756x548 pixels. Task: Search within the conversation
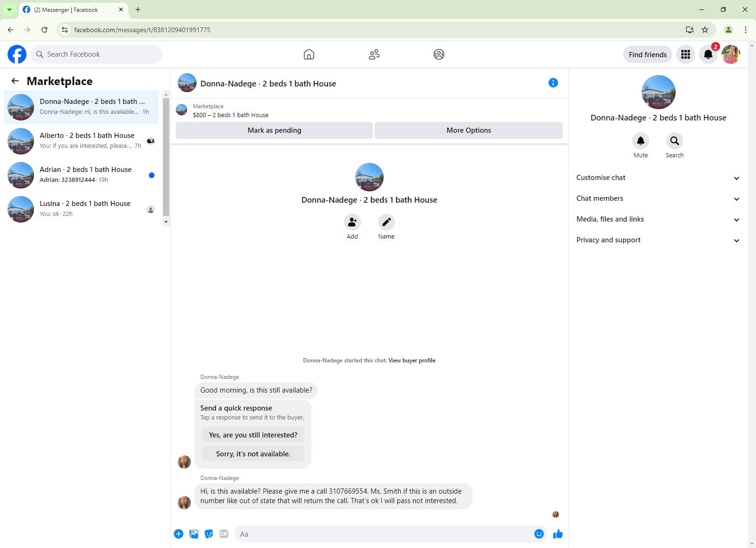coord(675,141)
